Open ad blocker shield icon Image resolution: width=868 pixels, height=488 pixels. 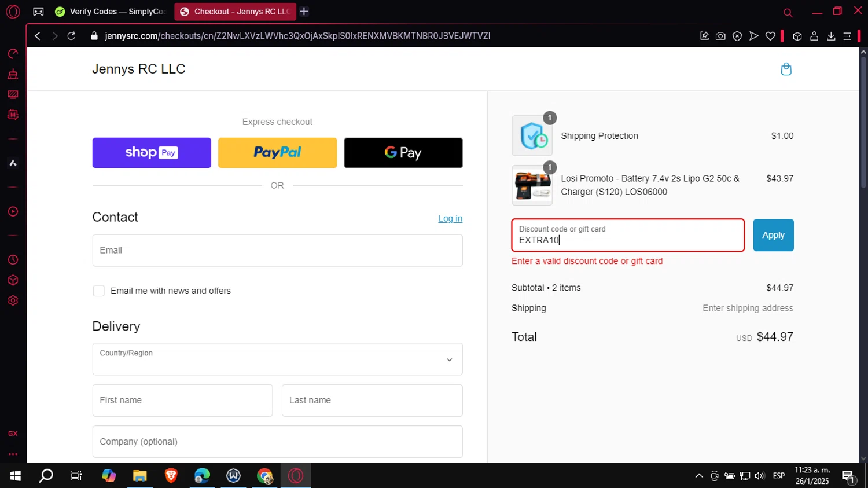[737, 36]
